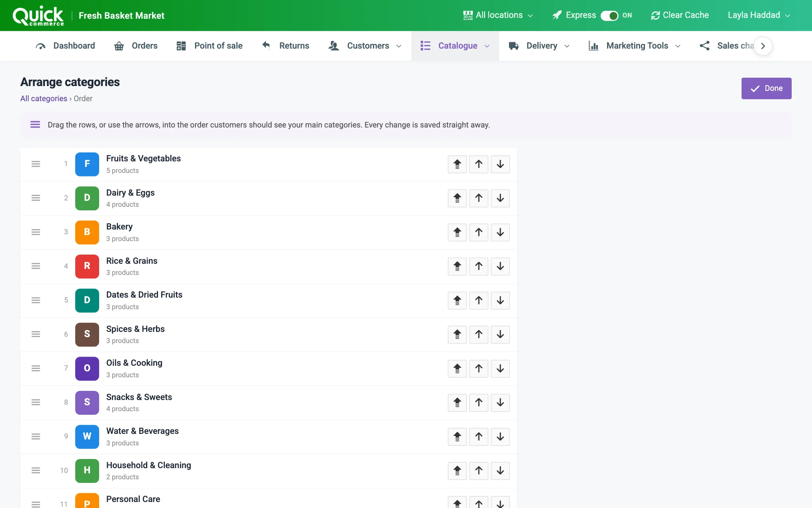Select the Oils & Cooking category name

135,363
